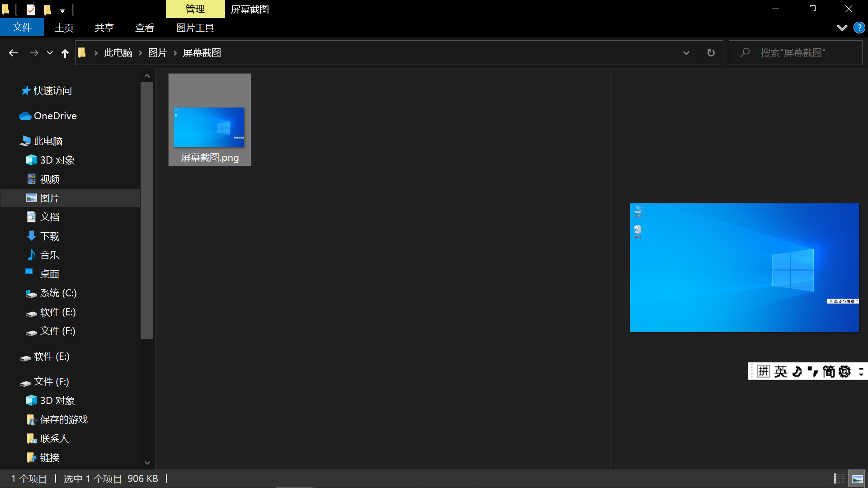
Task: Click the Properties quick access icon
Action: (31, 9)
